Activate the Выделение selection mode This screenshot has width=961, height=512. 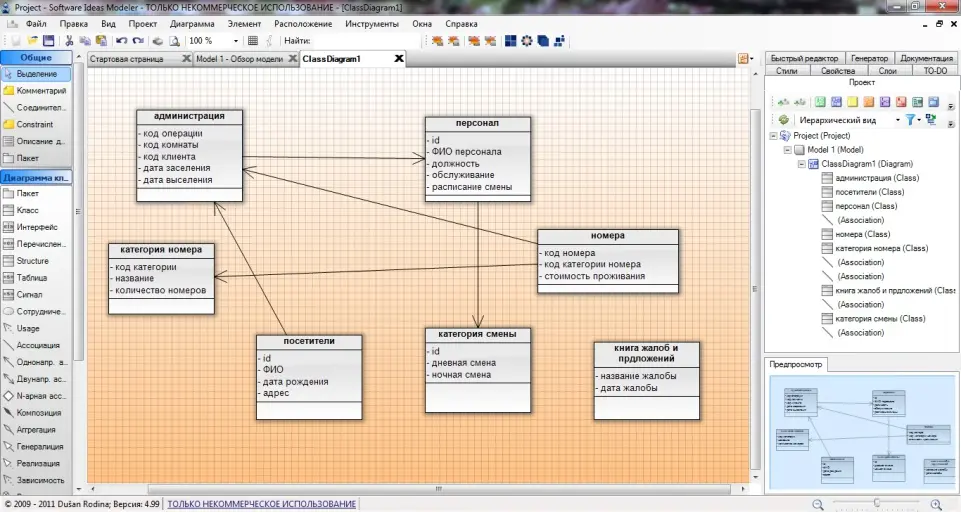point(36,74)
